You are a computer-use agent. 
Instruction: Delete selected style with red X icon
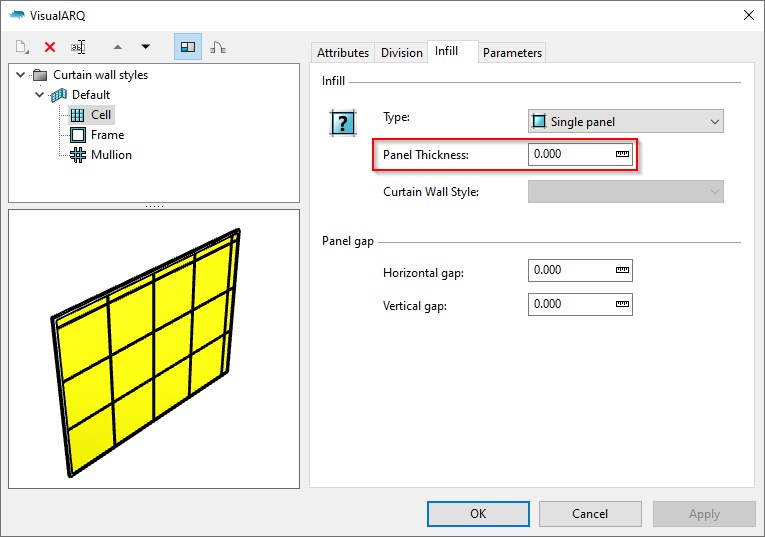50,47
